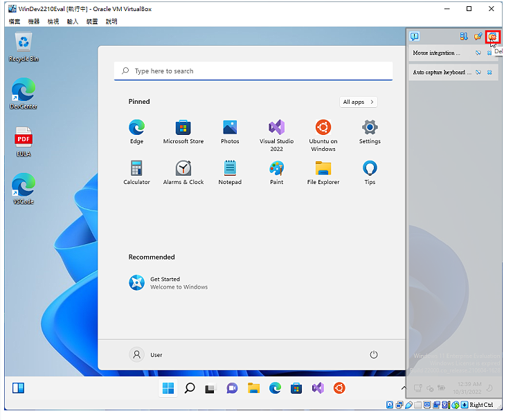The width and height of the screenshot is (513, 420).
Task: Open Chat from the taskbar
Action: (232, 388)
